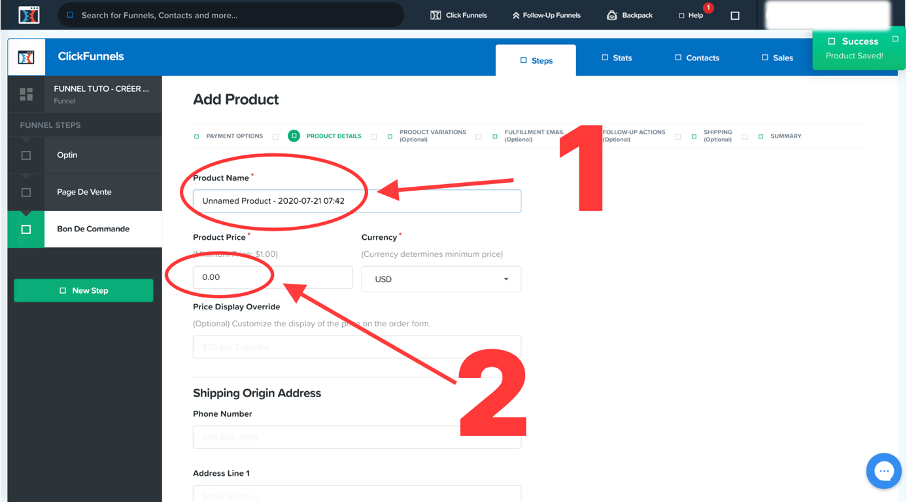Viewport: 906px width, 502px height.
Task: Click the Price Display Override field
Action: pos(357,347)
